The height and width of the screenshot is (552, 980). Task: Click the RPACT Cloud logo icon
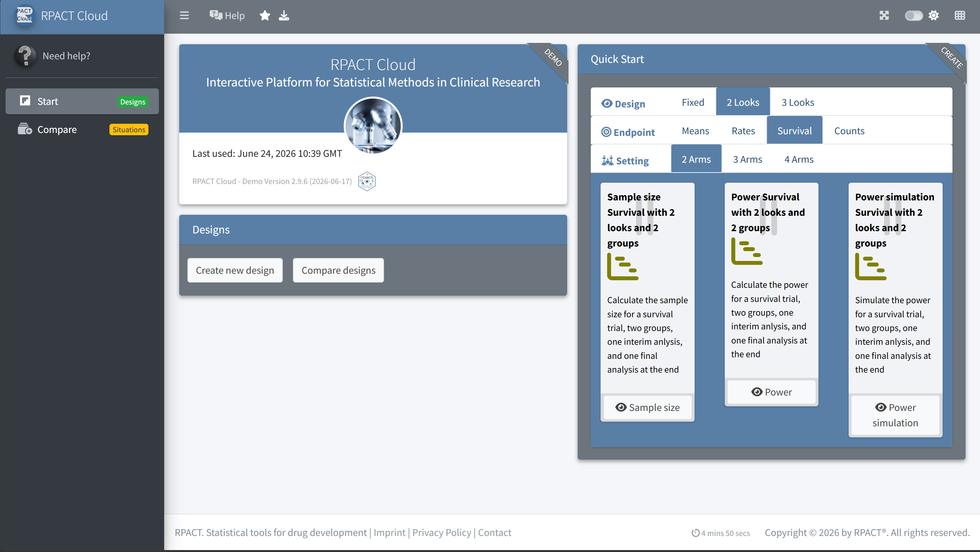click(24, 15)
